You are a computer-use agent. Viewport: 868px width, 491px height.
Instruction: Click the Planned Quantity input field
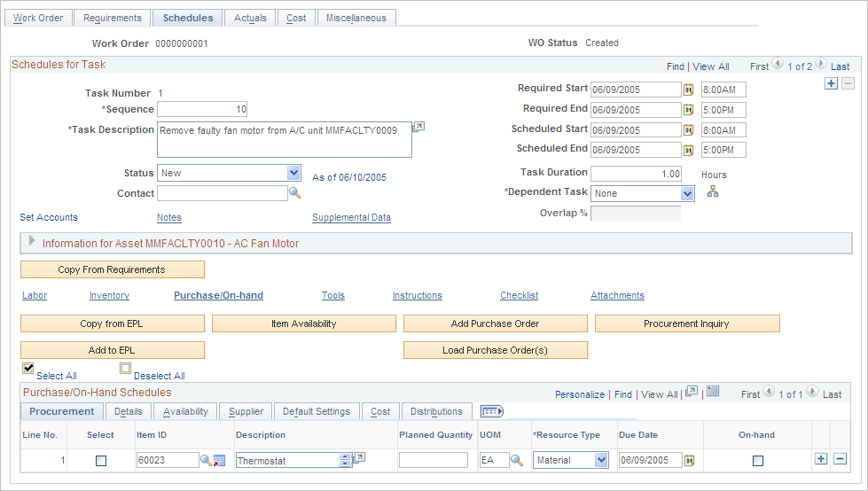click(x=434, y=460)
